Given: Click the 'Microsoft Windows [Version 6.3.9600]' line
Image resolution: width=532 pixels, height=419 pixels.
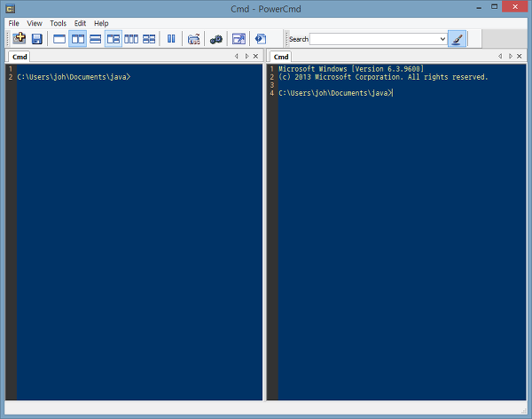Looking at the screenshot, I should pos(351,69).
